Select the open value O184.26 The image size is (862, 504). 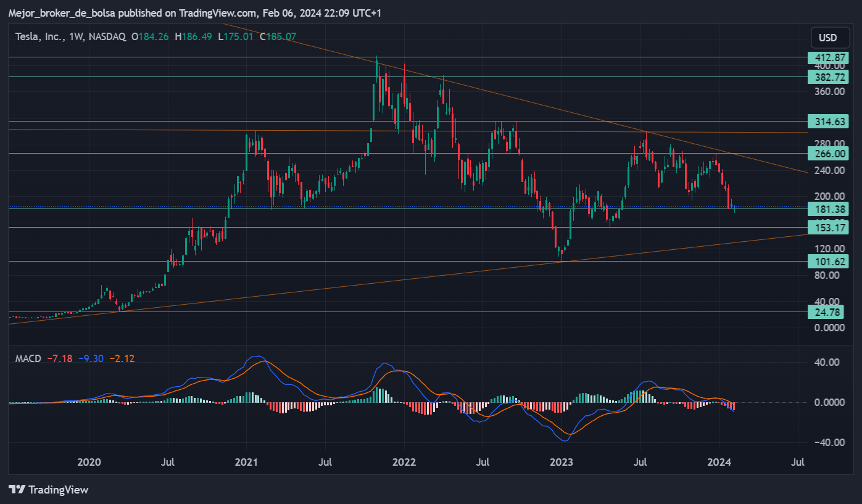151,37
